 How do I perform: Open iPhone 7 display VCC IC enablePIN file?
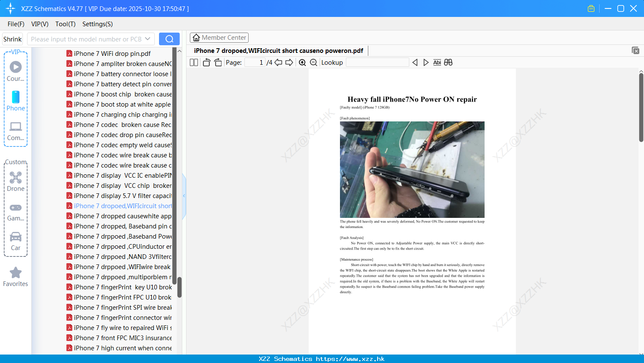(119, 175)
